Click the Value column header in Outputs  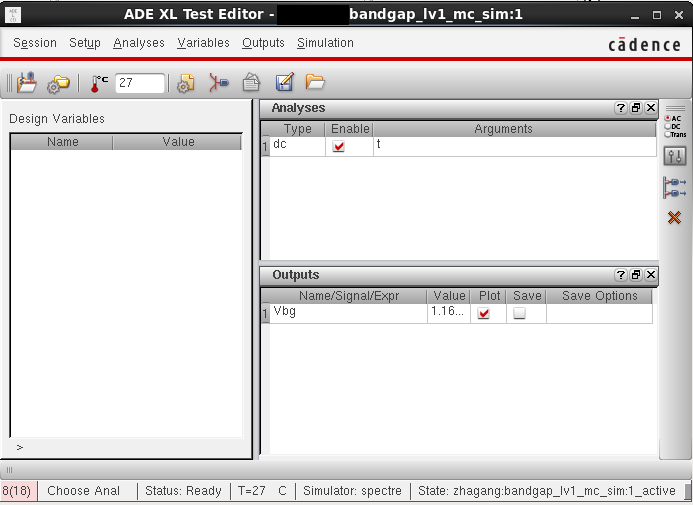449,296
